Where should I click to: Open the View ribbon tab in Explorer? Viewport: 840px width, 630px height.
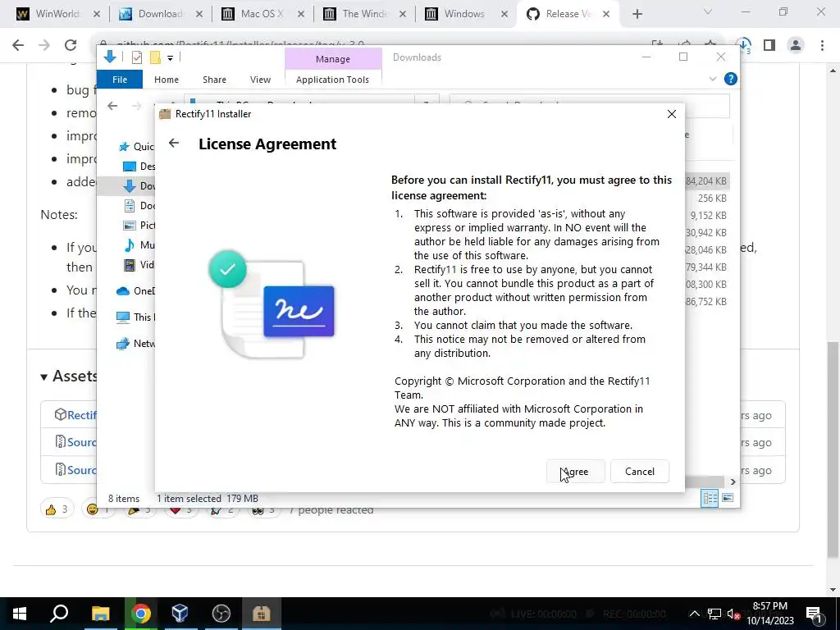[x=260, y=80]
